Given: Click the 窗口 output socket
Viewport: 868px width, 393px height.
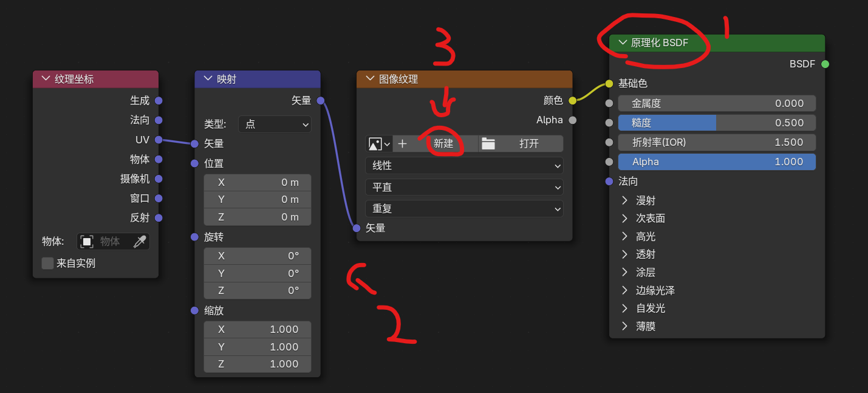Looking at the screenshot, I should 159,198.
